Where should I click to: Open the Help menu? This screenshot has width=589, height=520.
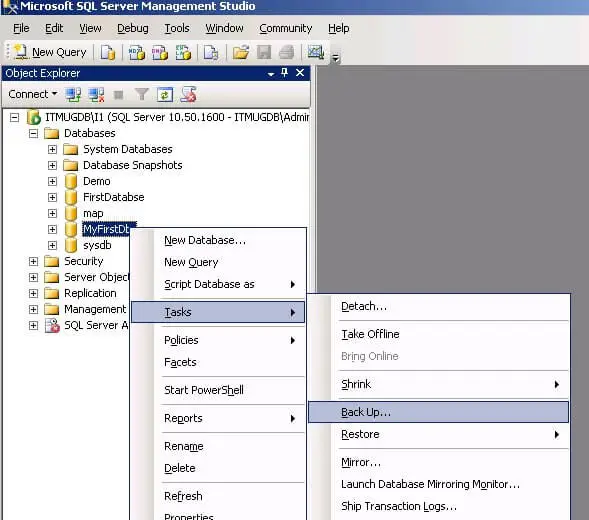(338, 28)
